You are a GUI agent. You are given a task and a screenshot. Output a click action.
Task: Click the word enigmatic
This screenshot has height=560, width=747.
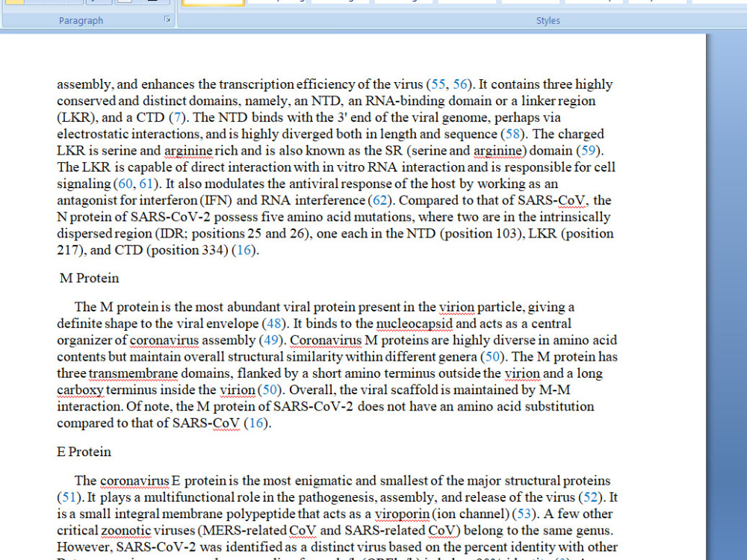[323, 481]
